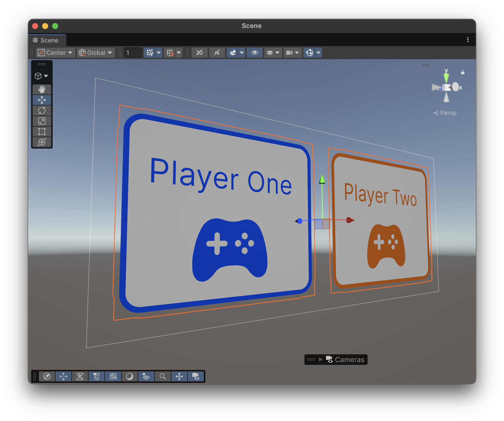Screen dimensions: 504x421
Task: Toggle scene audio mute
Action: pyautogui.click(x=217, y=53)
